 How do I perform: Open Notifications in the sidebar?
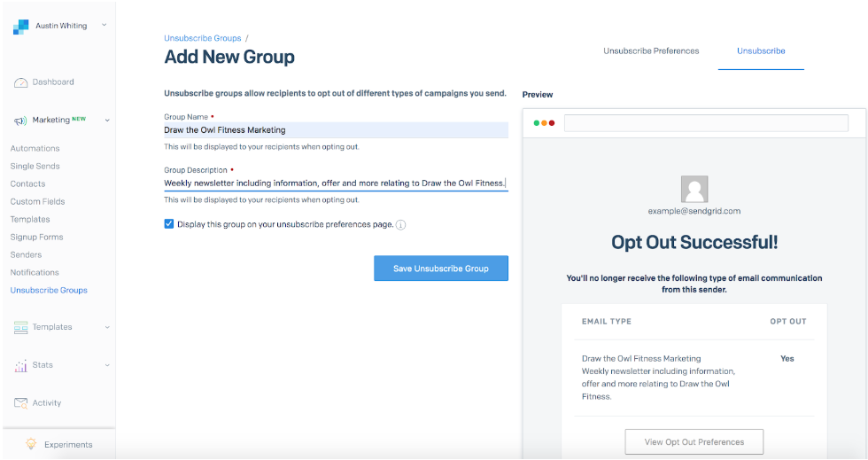pos(35,273)
